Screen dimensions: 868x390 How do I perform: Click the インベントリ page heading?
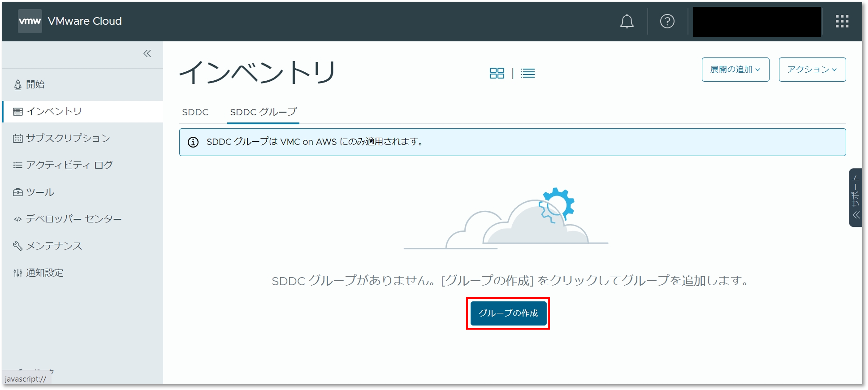257,72
